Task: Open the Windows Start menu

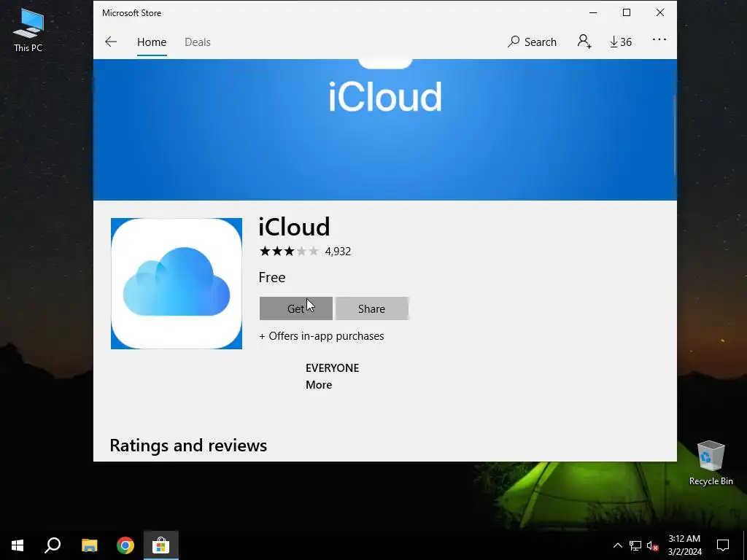Action: pos(18,545)
